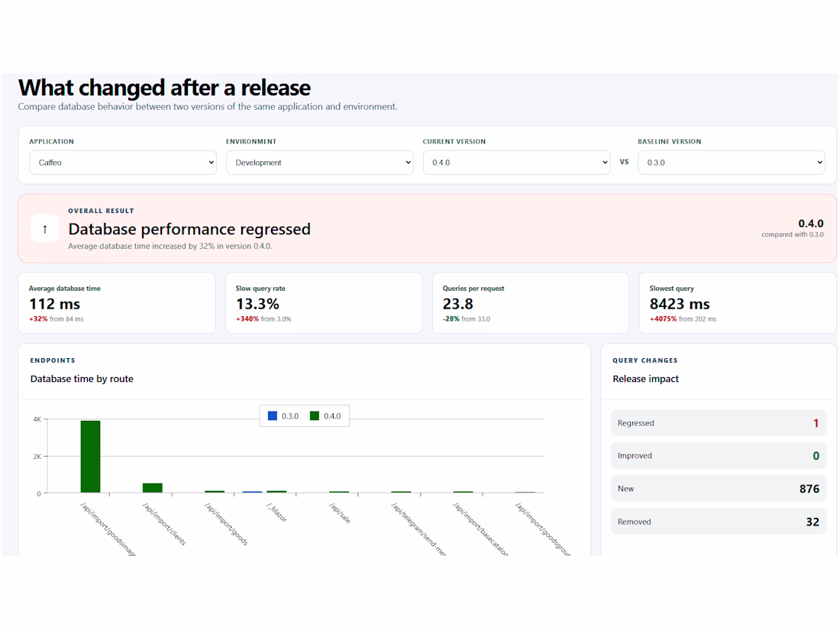840x630 pixels.
Task: Click the "+340%" change indicator
Action: (247, 318)
